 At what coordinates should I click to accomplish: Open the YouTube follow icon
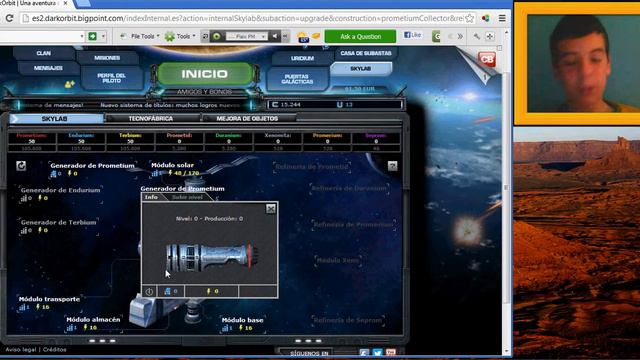tap(391, 352)
